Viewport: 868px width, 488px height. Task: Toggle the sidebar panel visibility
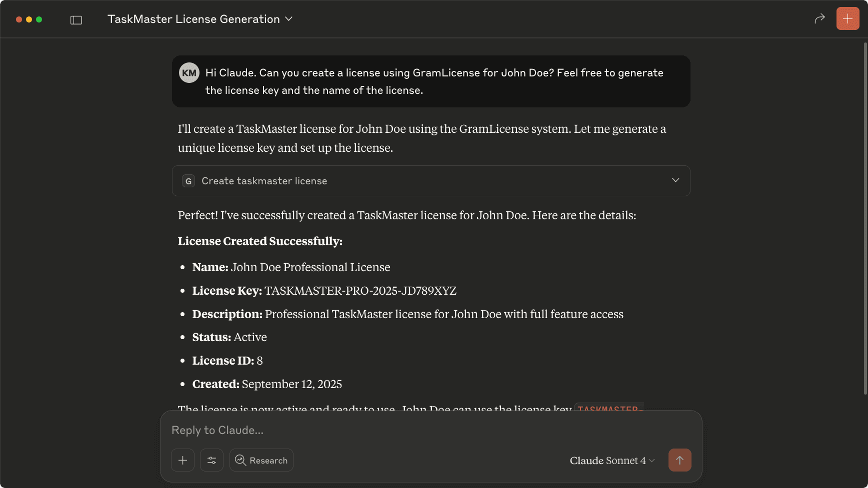(x=76, y=19)
